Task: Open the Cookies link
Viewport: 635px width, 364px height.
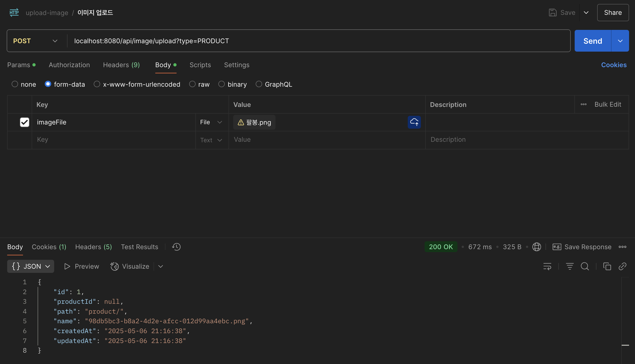Action: pos(614,65)
